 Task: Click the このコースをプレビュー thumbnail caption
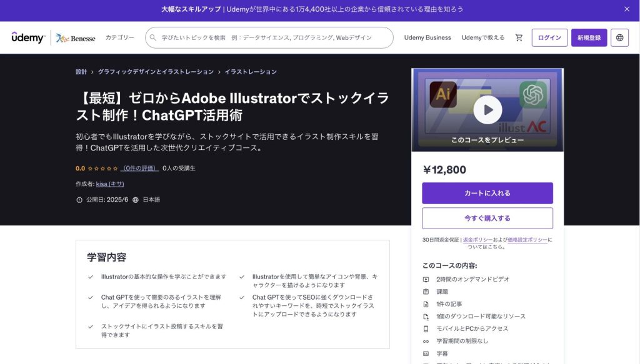(x=487, y=140)
